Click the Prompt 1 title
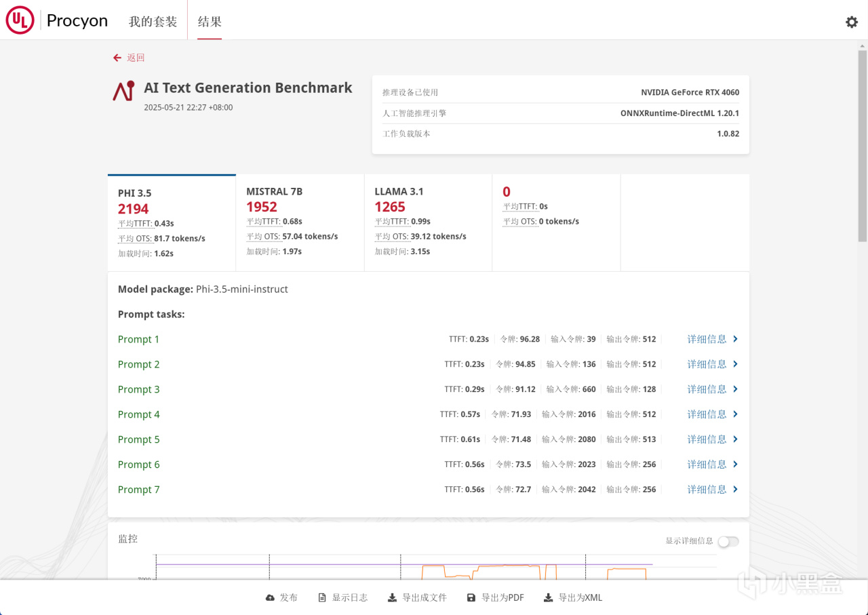The width and height of the screenshot is (868, 615). coord(138,339)
